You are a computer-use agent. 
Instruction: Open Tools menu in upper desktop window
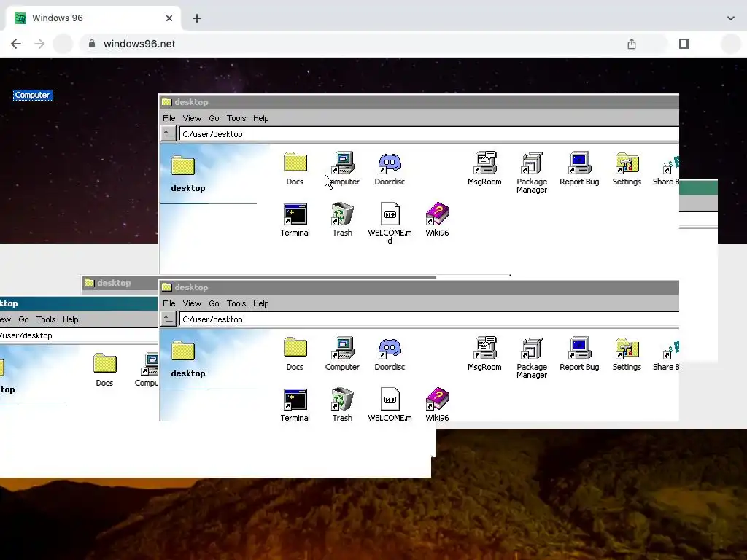point(236,118)
